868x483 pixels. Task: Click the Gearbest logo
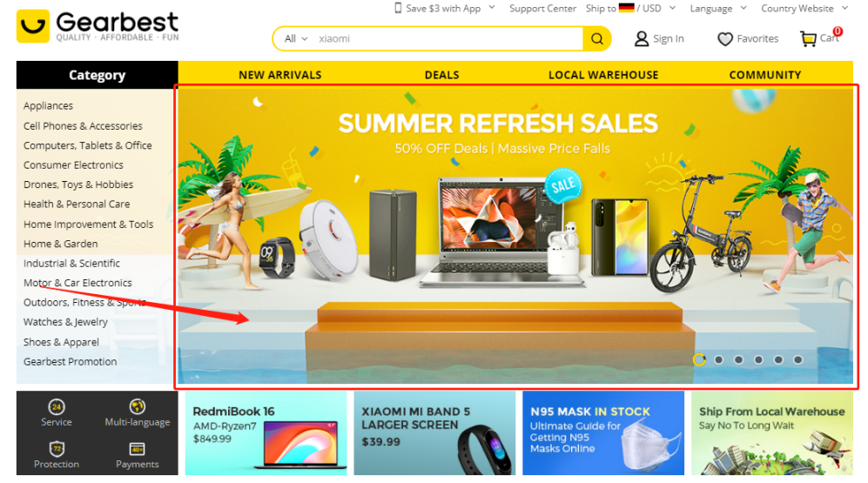pyautogui.click(x=98, y=26)
